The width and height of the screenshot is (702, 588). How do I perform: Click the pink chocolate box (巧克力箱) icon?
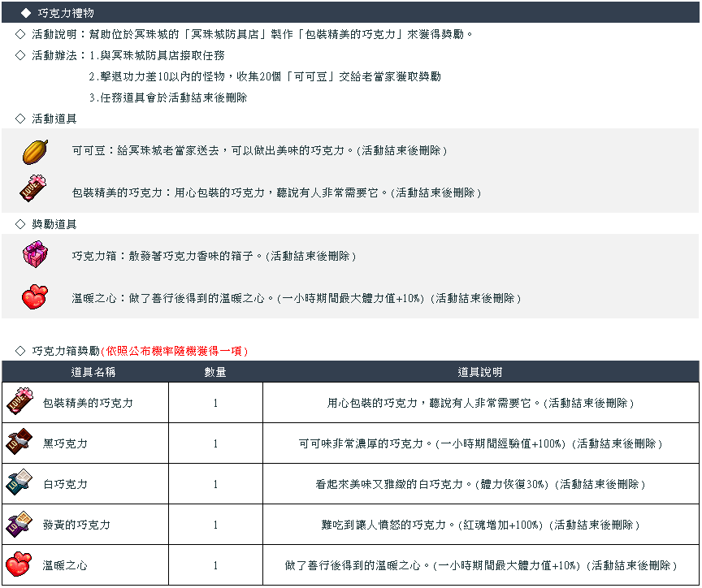(35, 255)
